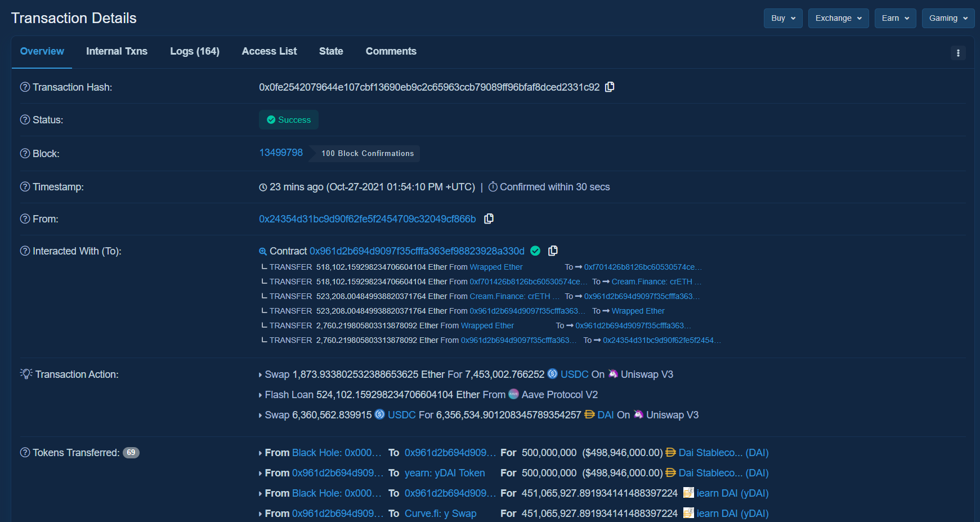
Task: Copy the transaction hash to clipboard
Action: coord(610,87)
